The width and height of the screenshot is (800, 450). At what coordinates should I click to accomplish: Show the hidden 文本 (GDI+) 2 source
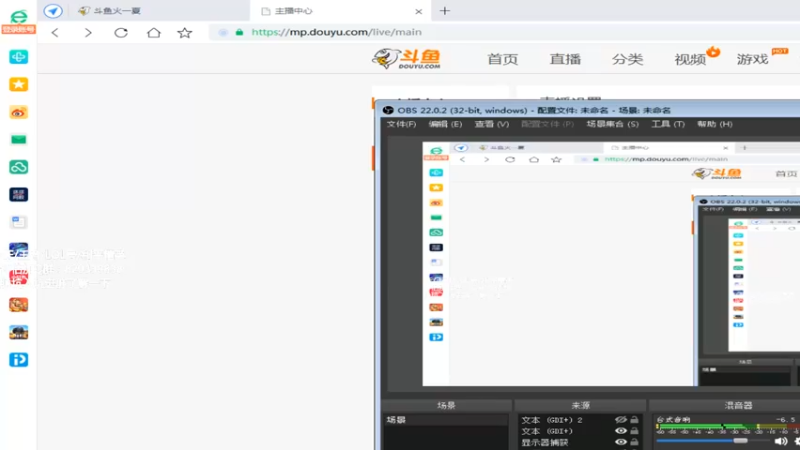click(620, 420)
